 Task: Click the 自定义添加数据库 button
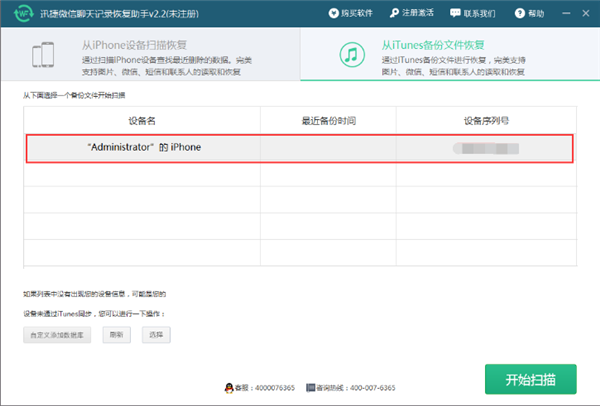(x=57, y=335)
